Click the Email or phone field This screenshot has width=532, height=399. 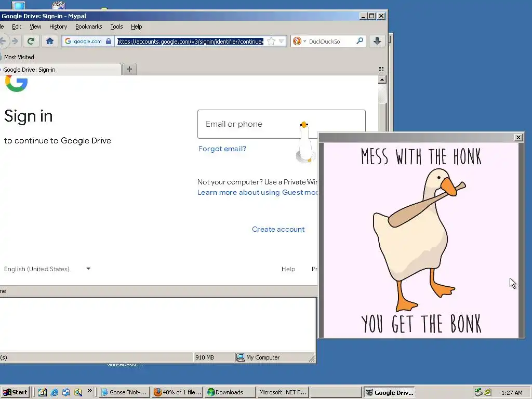tap(281, 124)
